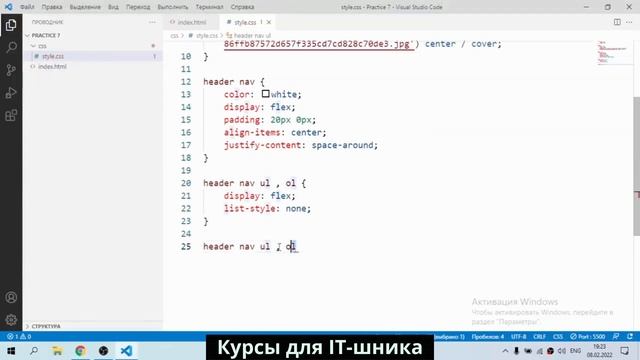640x360 pixels.
Task: Switch to the index.html tab
Action: click(192, 22)
